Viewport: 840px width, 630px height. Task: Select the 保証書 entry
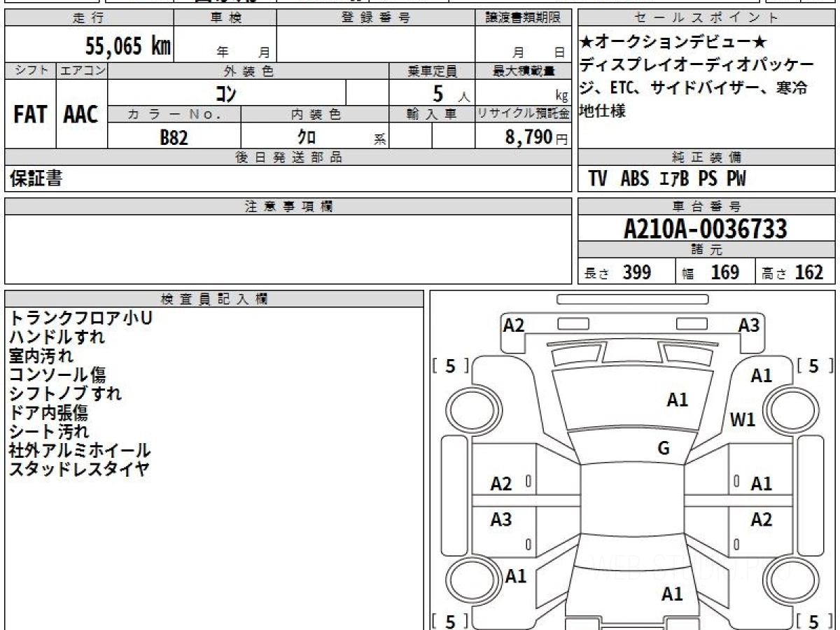click(x=36, y=178)
